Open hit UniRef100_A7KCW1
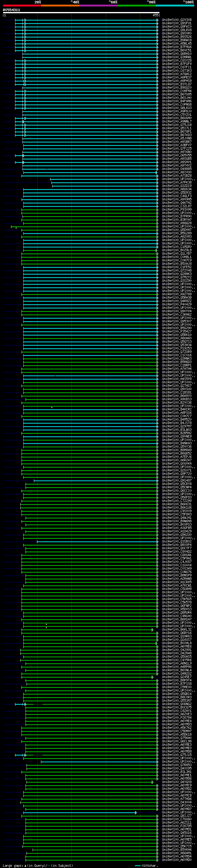This screenshot has height=868, width=197. click(x=177, y=586)
